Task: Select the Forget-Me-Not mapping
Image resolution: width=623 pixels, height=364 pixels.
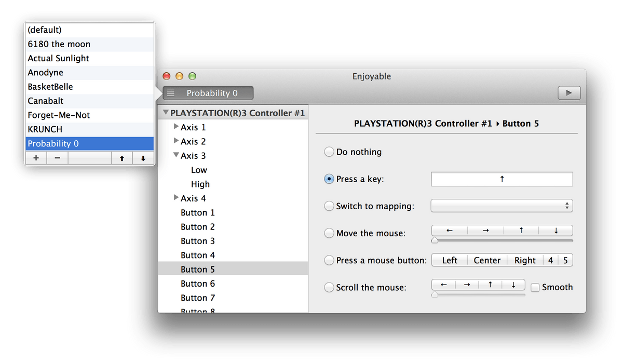Action: tap(89, 115)
